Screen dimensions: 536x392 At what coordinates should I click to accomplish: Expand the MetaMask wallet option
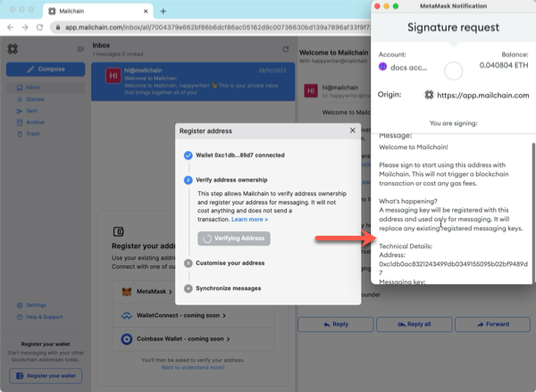point(193,291)
